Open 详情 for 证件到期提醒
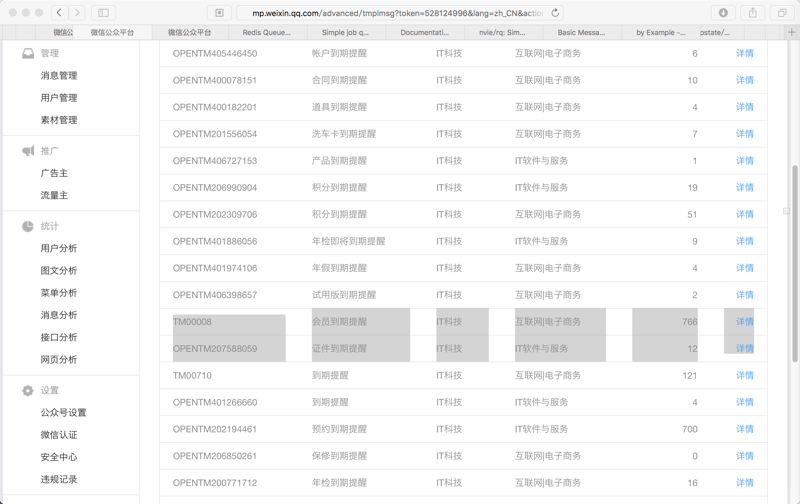This screenshot has width=800, height=504. click(744, 349)
